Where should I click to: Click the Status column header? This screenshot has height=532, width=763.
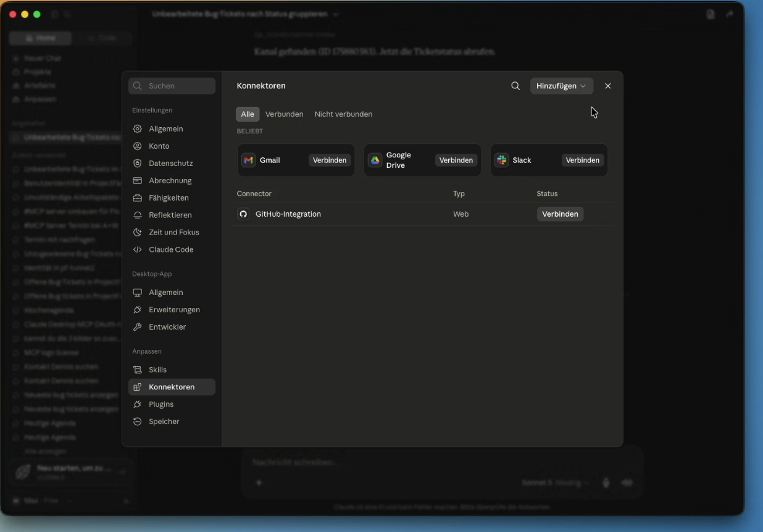click(547, 194)
